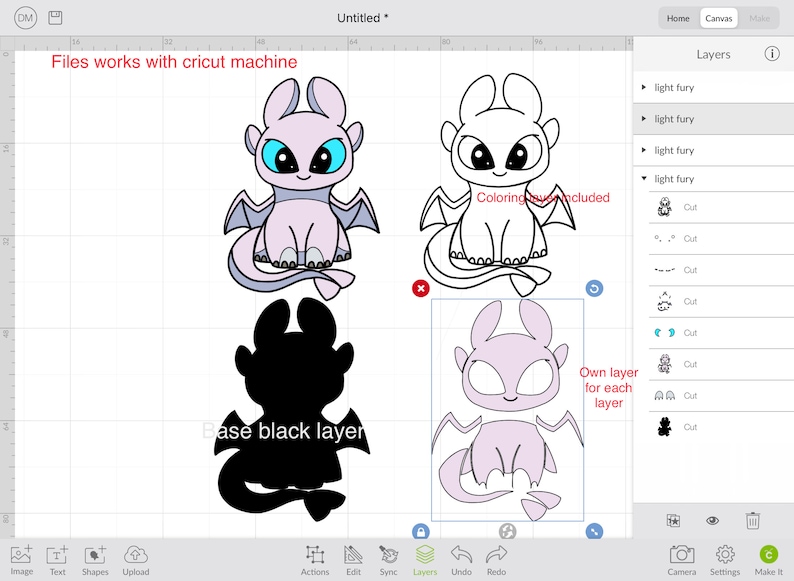Screen dimensions: 794x581
Task: Open the Shapes tool
Action: tap(95, 560)
